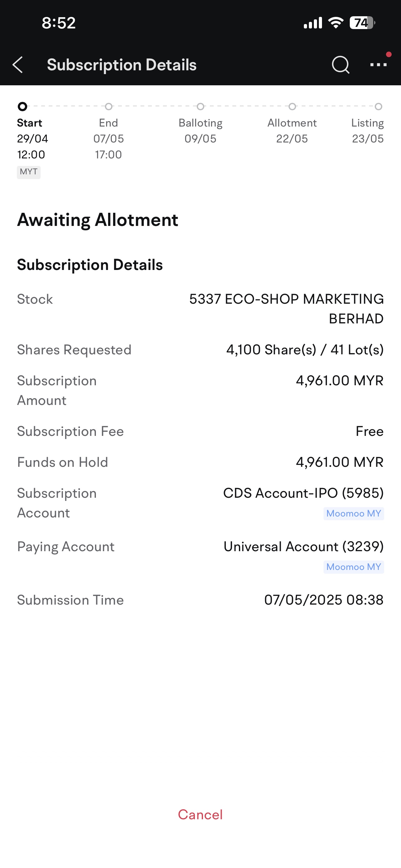Tap the Wi-Fi status icon
The image size is (401, 868).
click(x=336, y=23)
